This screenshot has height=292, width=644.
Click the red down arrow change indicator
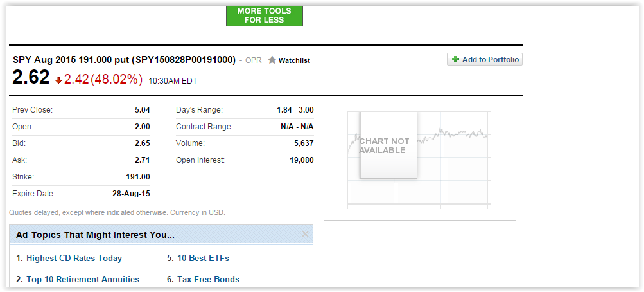58,81
